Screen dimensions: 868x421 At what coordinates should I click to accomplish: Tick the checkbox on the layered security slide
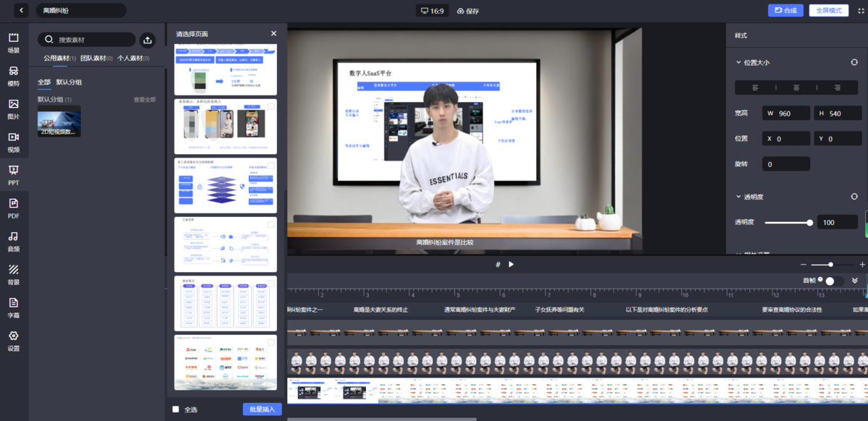coord(271,165)
